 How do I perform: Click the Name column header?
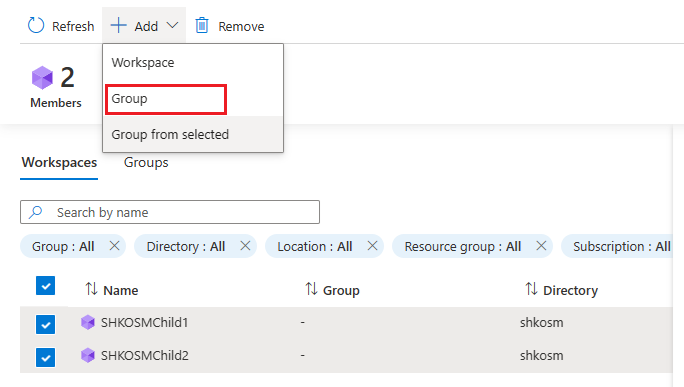[x=120, y=290]
